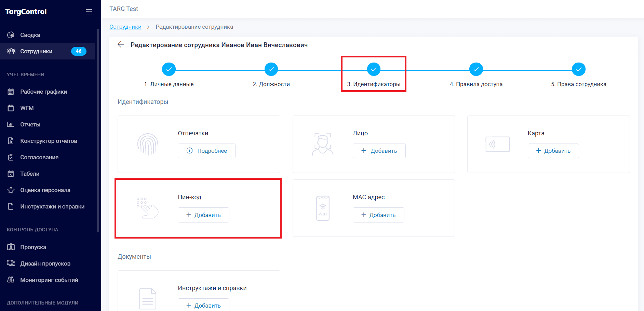
Task: Open the Конструктор отчётов builder
Action: [x=49, y=140]
